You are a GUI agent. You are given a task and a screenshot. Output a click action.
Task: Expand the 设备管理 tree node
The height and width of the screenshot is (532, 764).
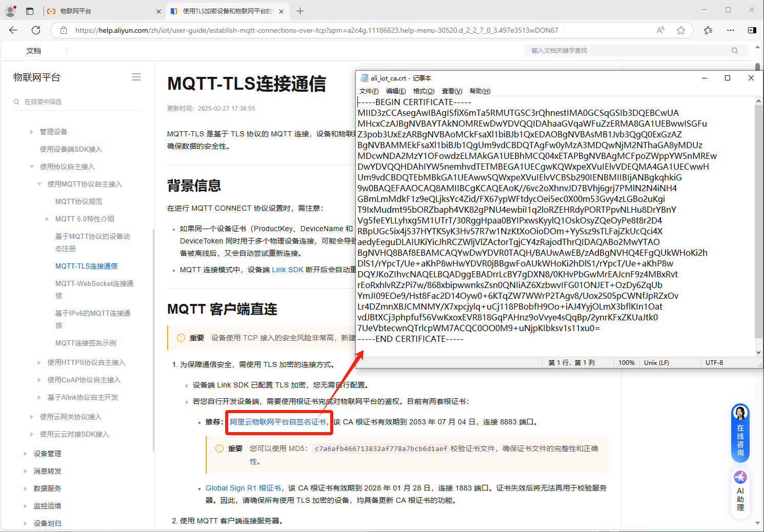tap(26, 454)
